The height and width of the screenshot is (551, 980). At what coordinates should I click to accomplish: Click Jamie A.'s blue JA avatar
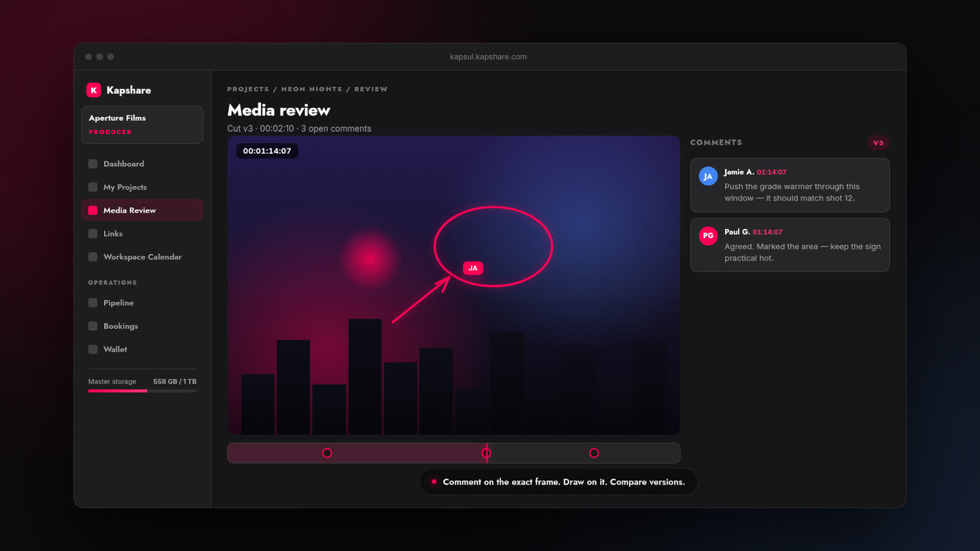tap(708, 176)
